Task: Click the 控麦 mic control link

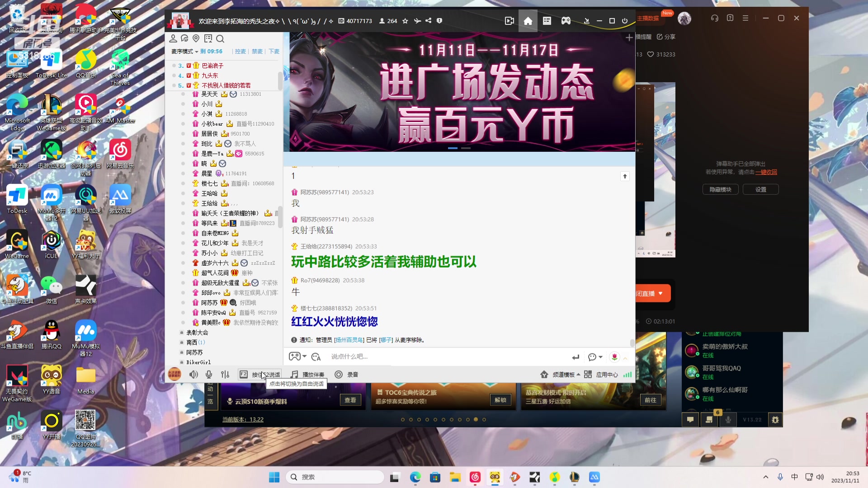Action: click(241, 52)
